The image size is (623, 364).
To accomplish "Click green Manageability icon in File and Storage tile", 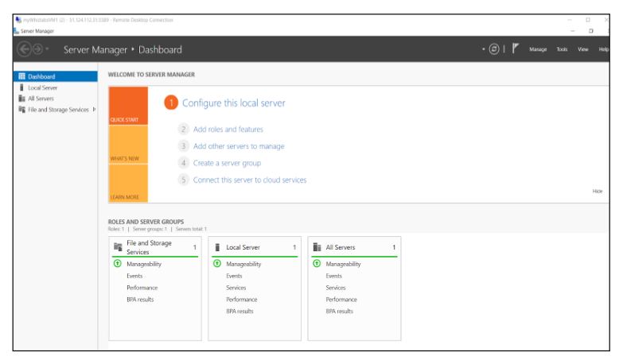I will pos(117,263).
